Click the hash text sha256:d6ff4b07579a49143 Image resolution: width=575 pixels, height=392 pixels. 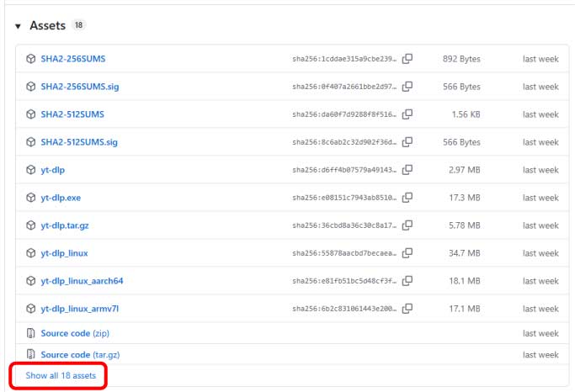(344, 170)
